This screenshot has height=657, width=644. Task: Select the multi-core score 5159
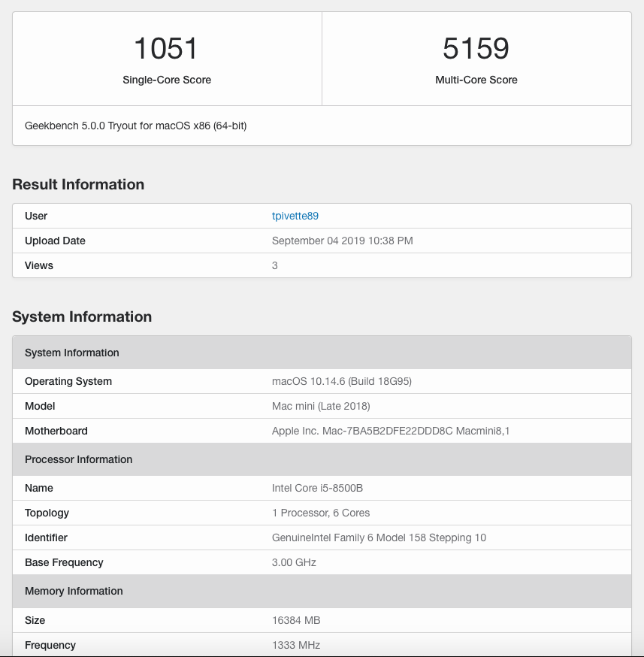pyautogui.click(x=476, y=48)
